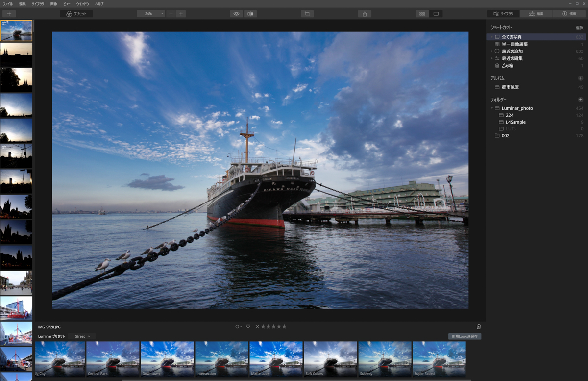Apply the Super Faded look
The height and width of the screenshot is (381, 588).
click(x=439, y=359)
